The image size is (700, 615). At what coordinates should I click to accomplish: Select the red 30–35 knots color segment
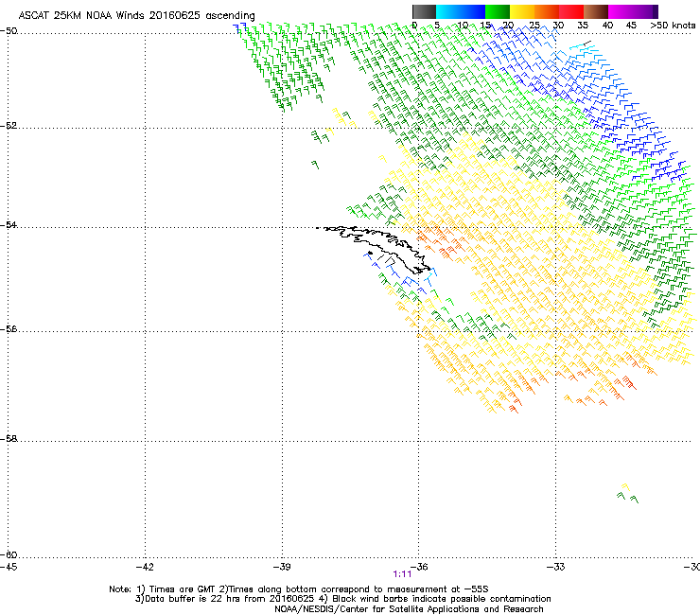tap(571, 11)
